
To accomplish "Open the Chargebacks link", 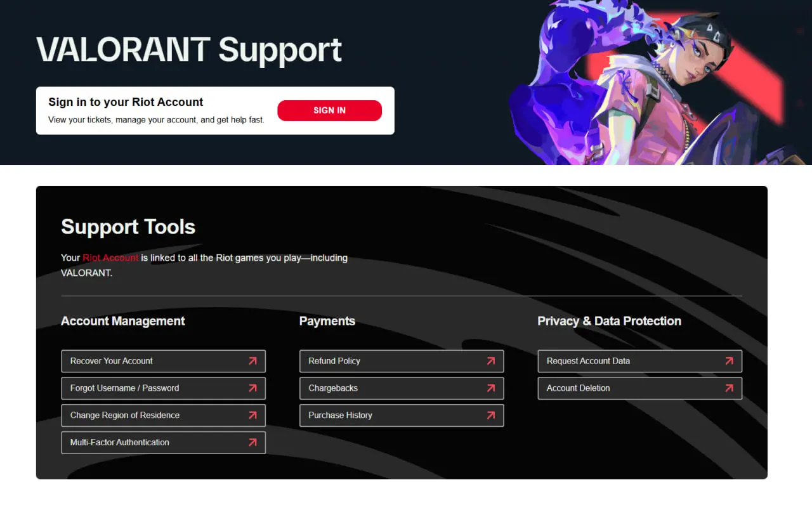I will point(402,388).
